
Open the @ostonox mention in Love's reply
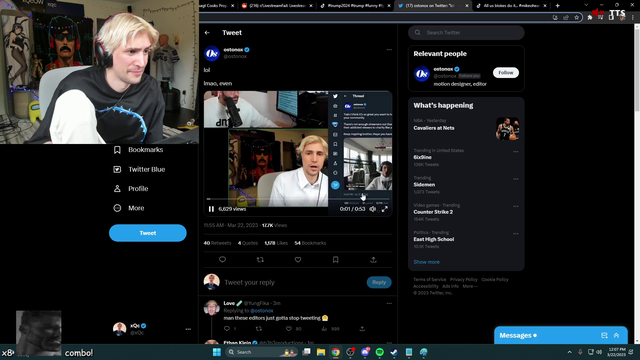pos(262,311)
